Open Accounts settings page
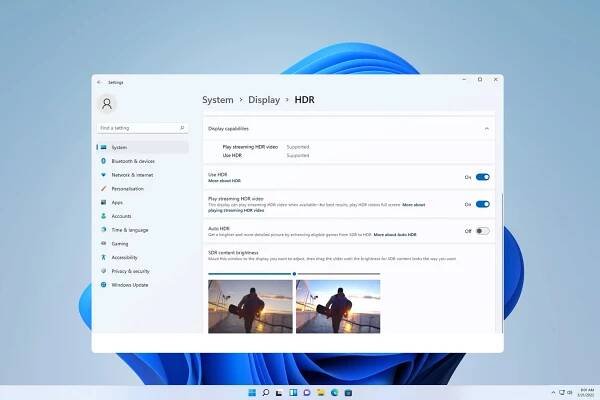600x400 pixels. coord(121,216)
